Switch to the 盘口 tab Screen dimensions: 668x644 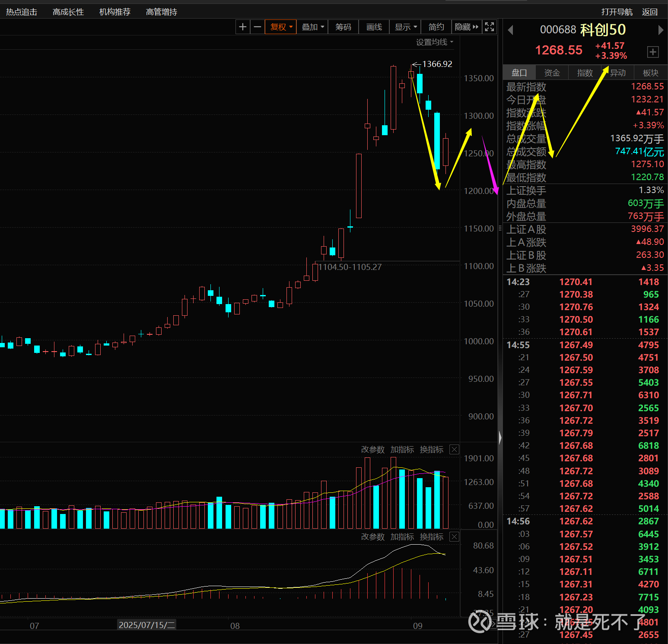tap(519, 73)
